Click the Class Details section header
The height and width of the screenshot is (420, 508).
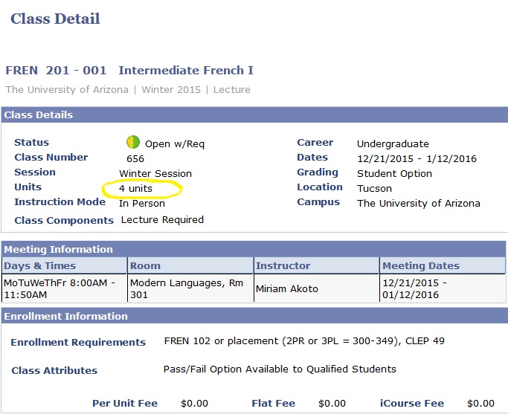[x=254, y=114]
